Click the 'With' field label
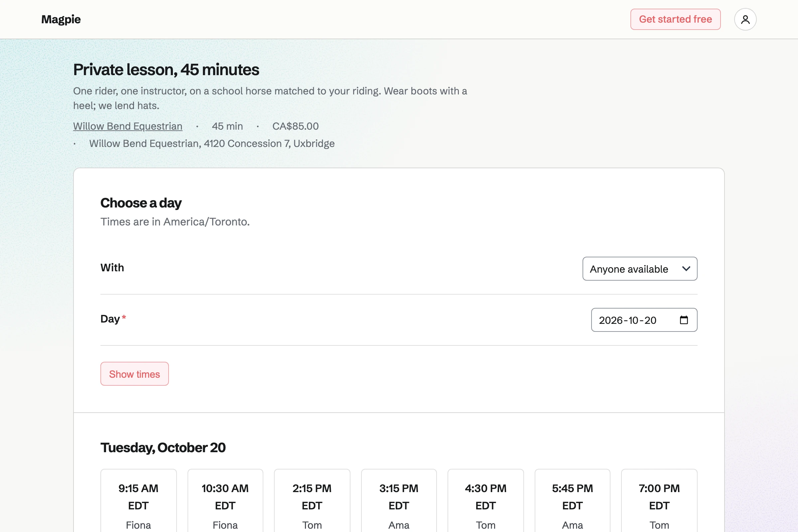Screen dimensions: 798x532 click(x=112, y=268)
